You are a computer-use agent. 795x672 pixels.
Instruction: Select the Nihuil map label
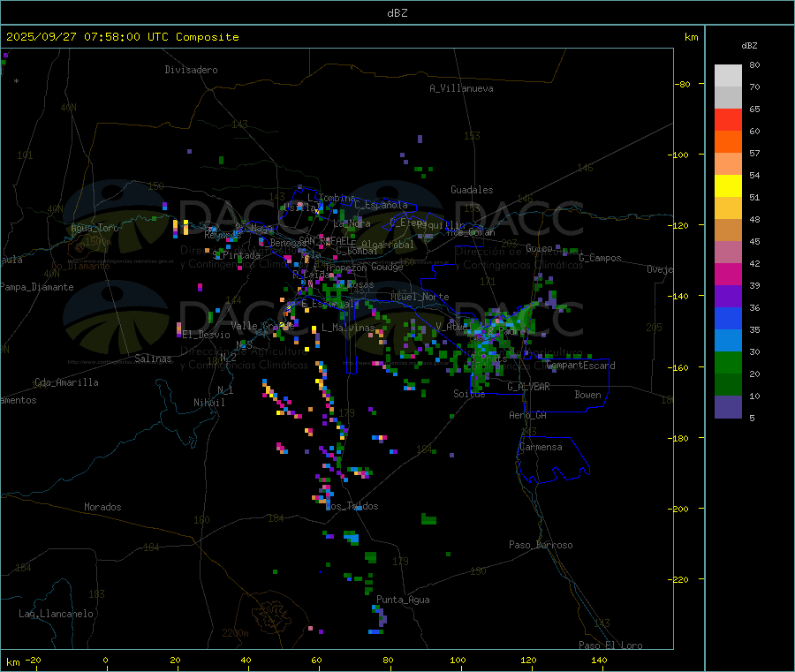209,403
